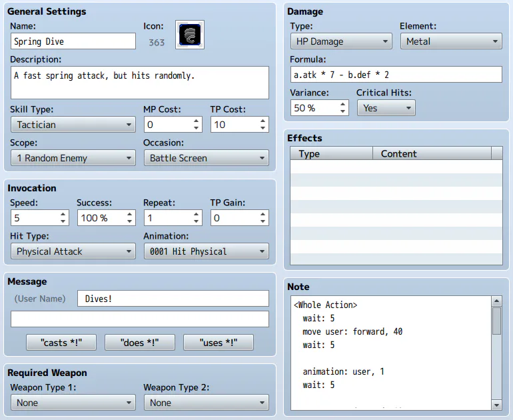Open the skill icon picker image
Screen dimensions: 513x420
[x=190, y=35]
